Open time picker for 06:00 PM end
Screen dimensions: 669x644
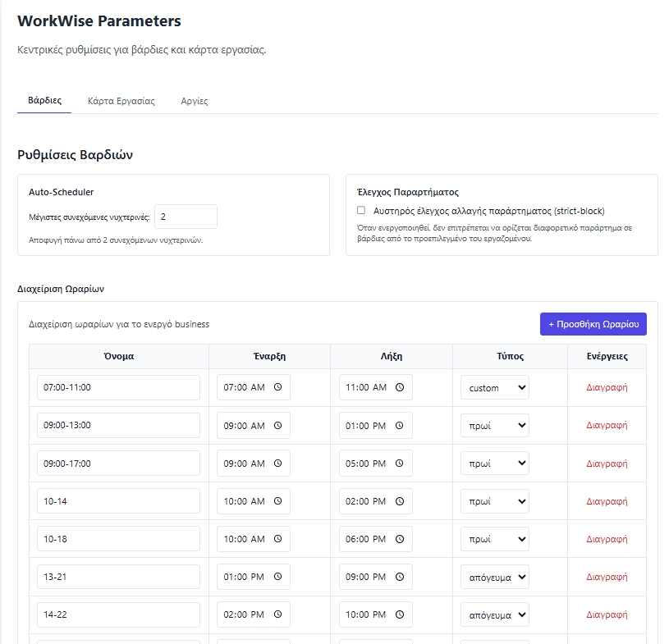click(x=400, y=539)
